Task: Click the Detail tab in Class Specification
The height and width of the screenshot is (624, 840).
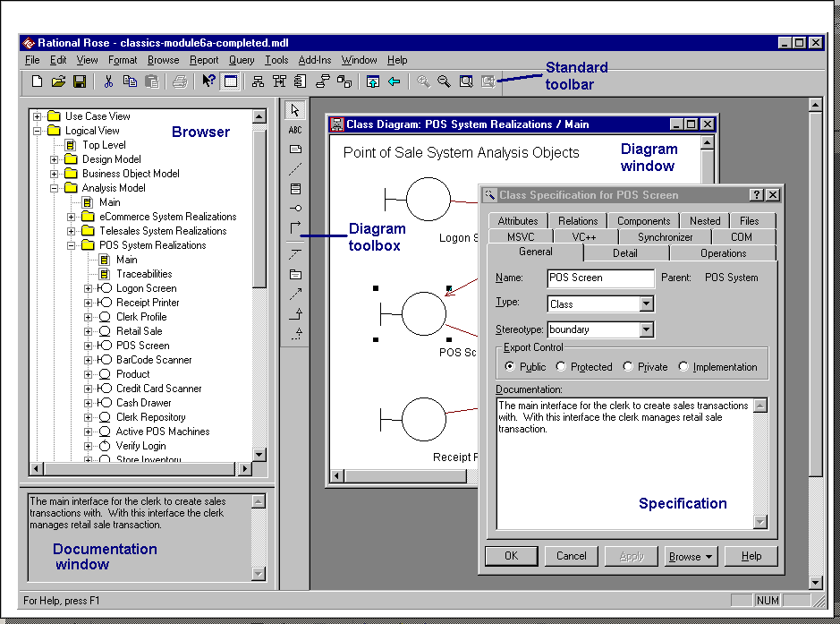Action: pos(625,253)
